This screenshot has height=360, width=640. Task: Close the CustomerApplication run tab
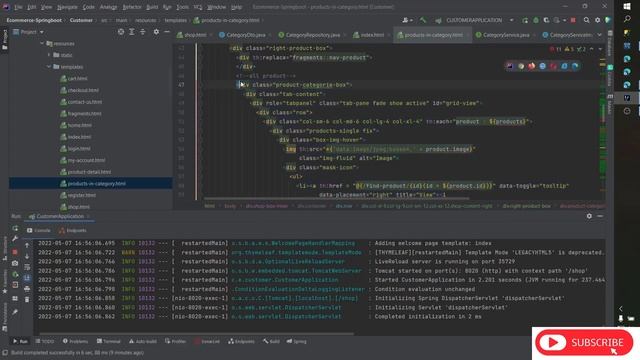[x=88, y=216]
